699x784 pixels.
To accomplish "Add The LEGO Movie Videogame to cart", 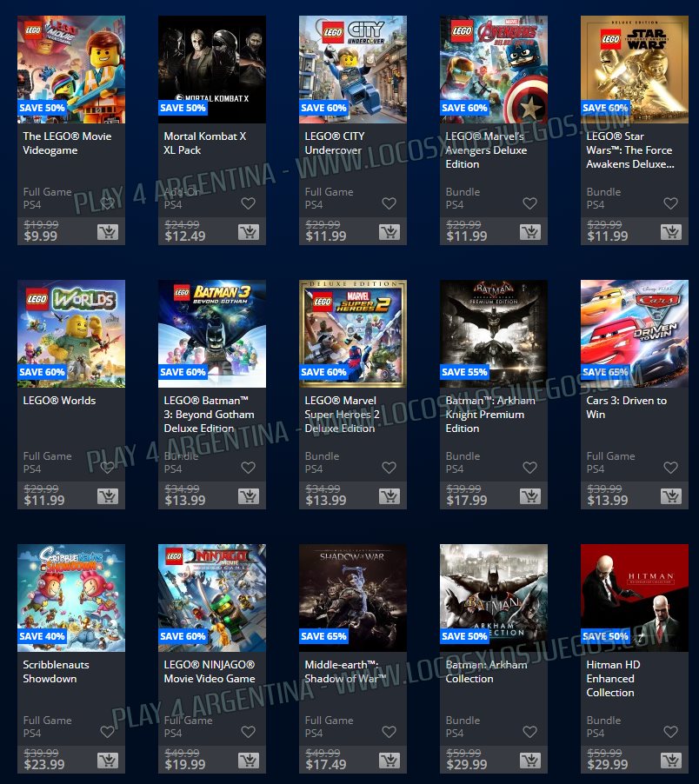I will coord(108,232).
